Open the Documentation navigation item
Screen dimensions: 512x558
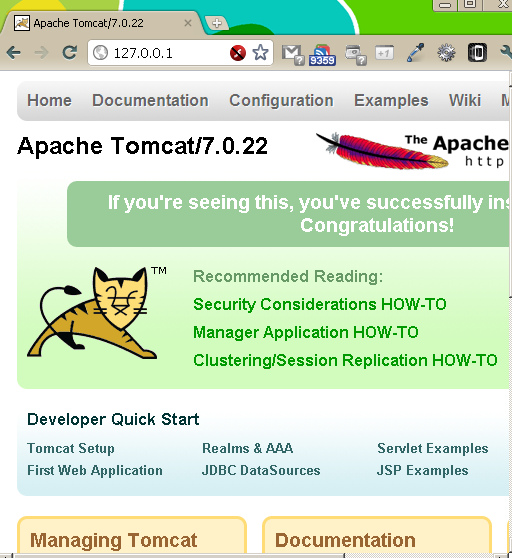pos(151,100)
